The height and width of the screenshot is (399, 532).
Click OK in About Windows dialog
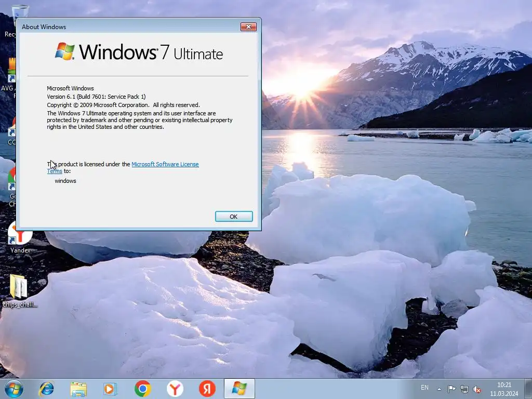(x=234, y=217)
